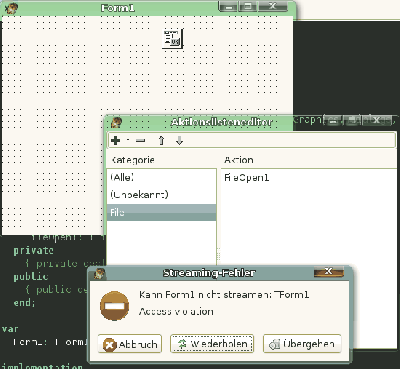Select FileOpen1 in the Action list

(x=247, y=177)
